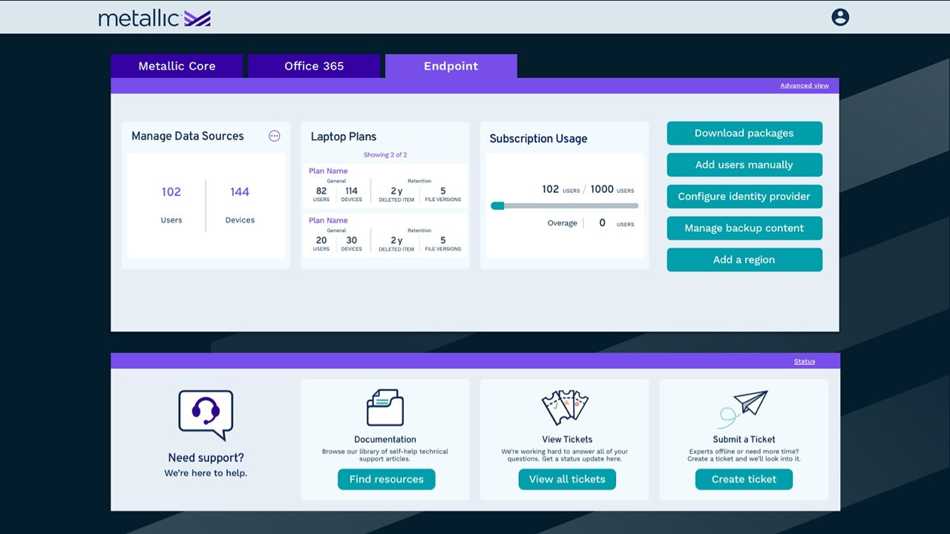The image size is (950, 534).
Task: Click Add users manually button
Action: click(x=744, y=165)
